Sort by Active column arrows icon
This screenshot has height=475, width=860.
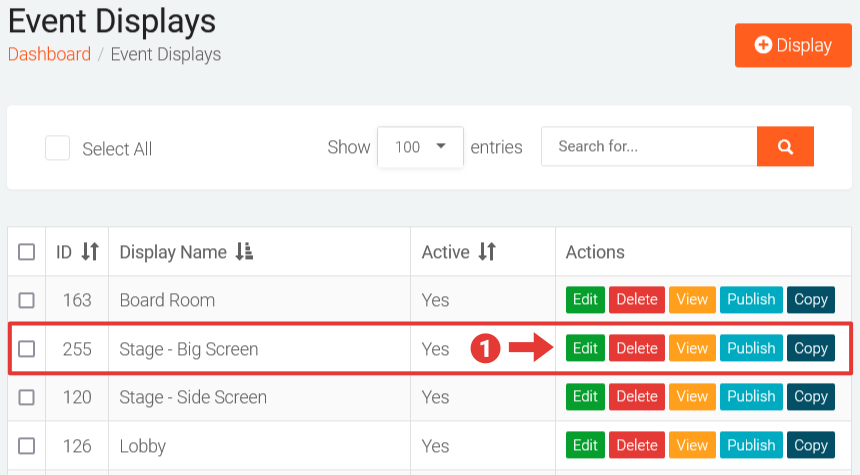pyautogui.click(x=487, y=252)
